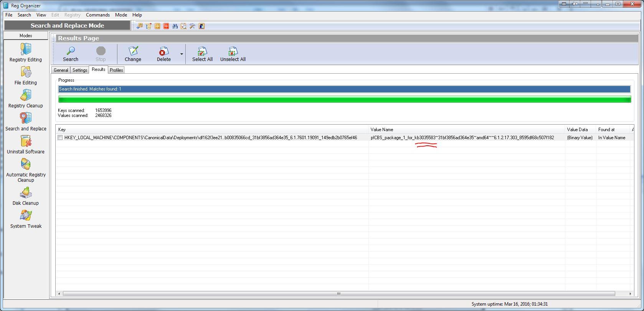Click the Change button in toolbar

(133, 54)
